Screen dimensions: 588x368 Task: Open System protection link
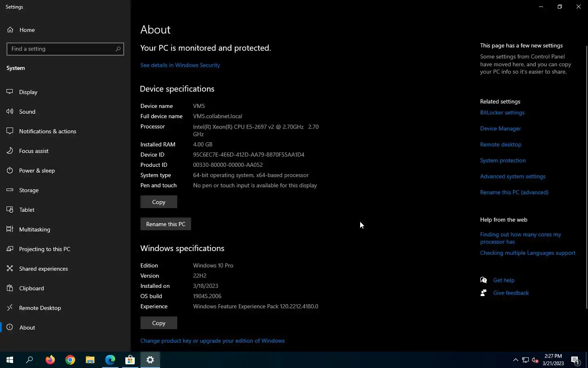pyautogui.click(x=503, y=160)
